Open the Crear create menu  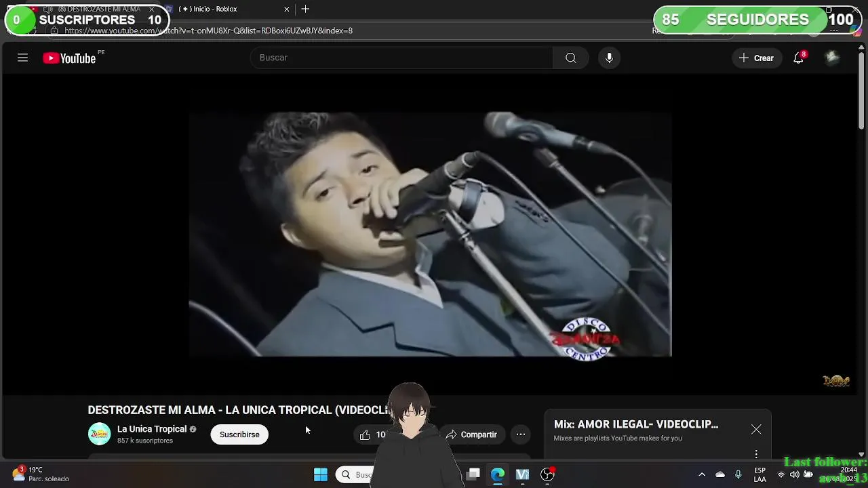tap(756, 58)
